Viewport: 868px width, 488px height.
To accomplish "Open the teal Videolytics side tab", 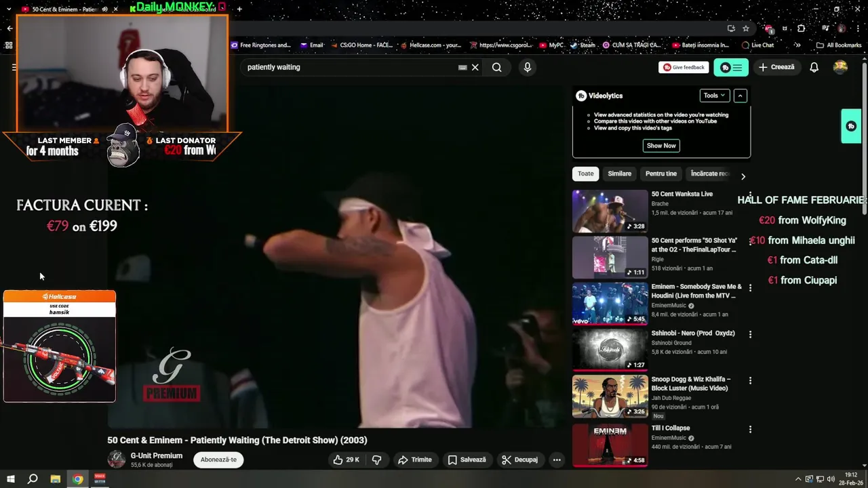I will (x=851, y=126).
